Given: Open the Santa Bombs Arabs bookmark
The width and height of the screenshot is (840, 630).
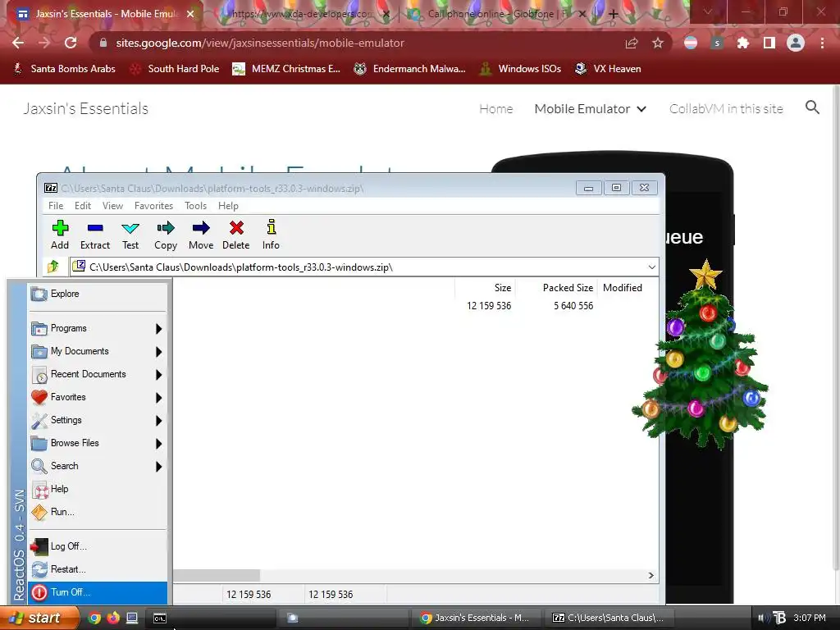Looking at the screenshot, I should pyautogui.click(x=63, y=69).
